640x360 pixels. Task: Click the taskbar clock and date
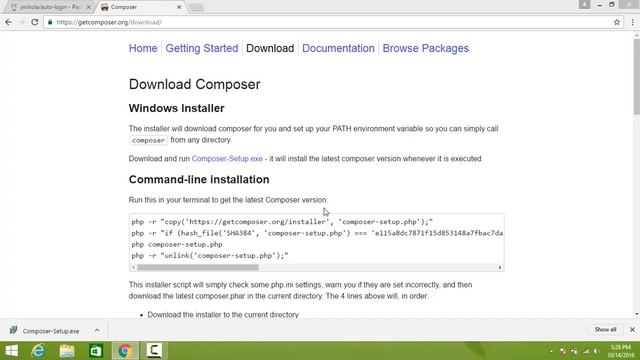point(620,351)
